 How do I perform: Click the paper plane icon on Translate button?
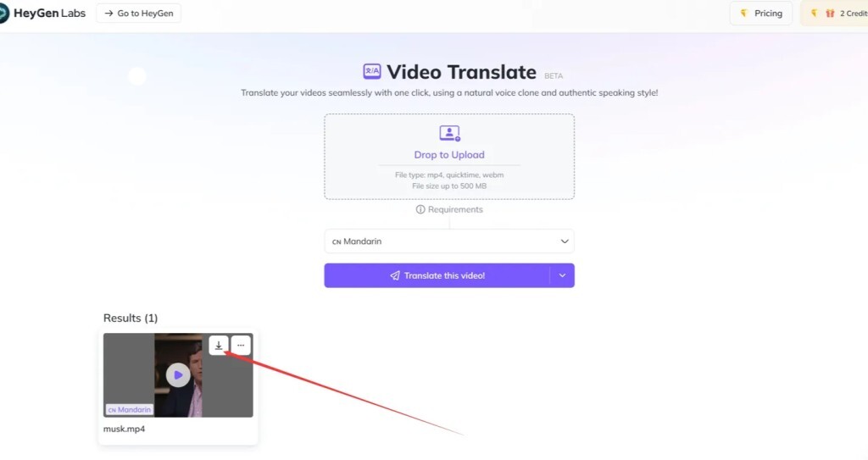tap(395, 275)
